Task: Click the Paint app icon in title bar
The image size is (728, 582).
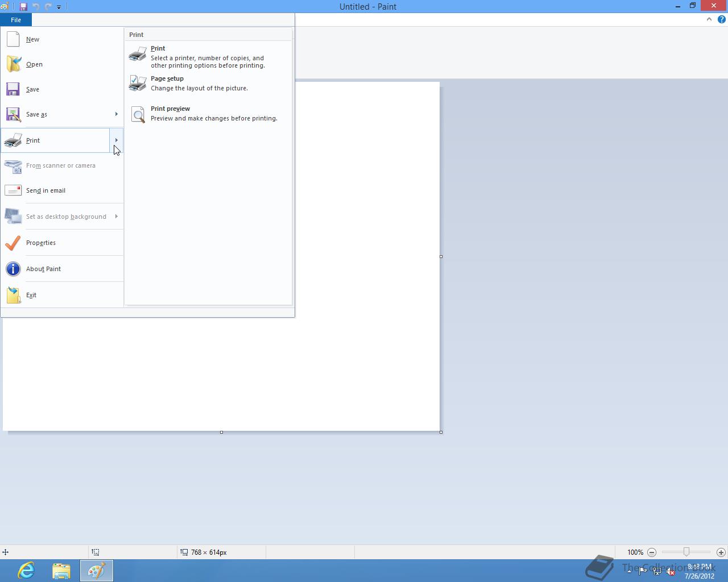Action: coord(5,7)
